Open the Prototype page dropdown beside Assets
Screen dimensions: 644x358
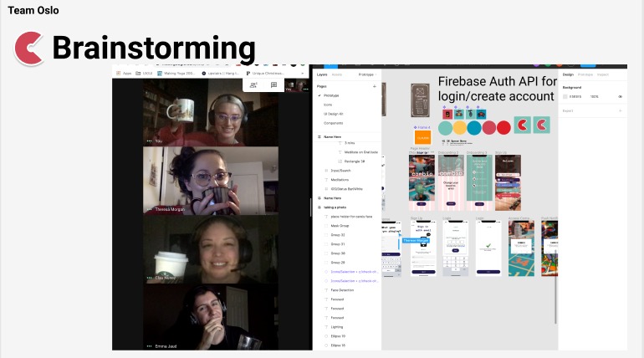pos(367,74)
